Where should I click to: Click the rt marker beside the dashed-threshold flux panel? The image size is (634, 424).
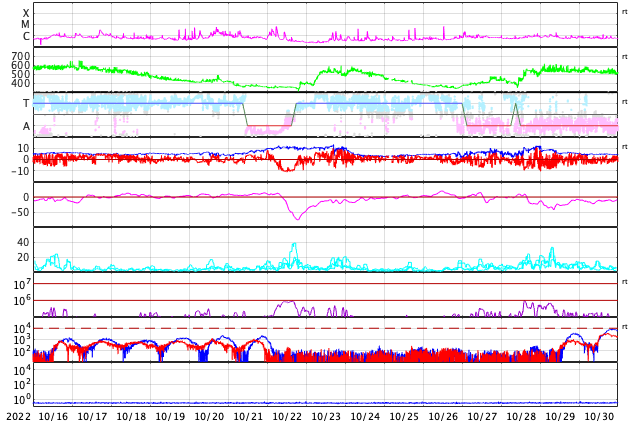625,327
